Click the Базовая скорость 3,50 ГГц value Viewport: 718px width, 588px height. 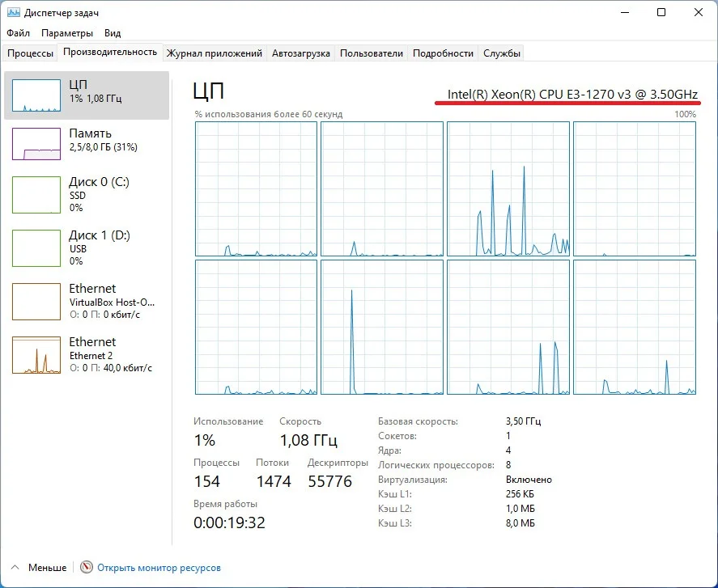[524, 421]
